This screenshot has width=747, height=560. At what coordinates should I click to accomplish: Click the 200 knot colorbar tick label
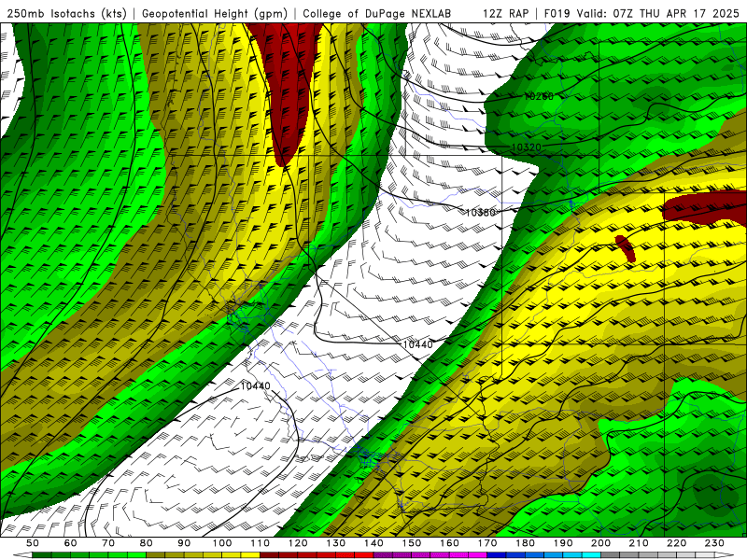tap(601, 543)
